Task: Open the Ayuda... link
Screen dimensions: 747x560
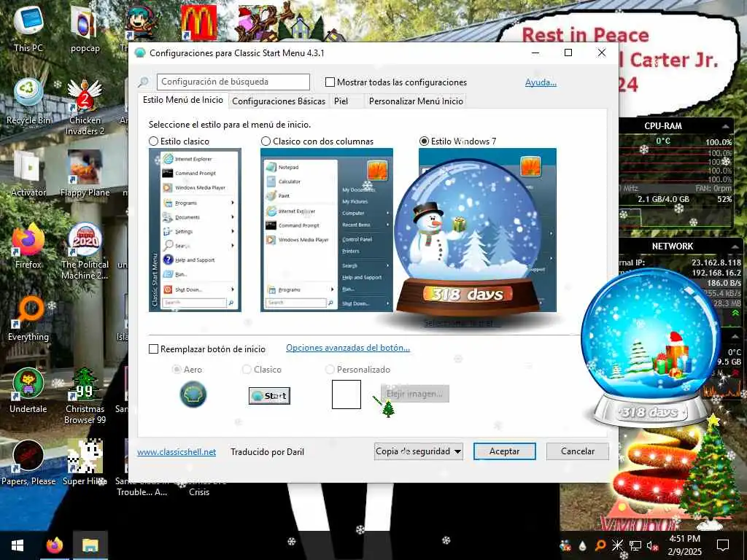Action: point(541,82)
